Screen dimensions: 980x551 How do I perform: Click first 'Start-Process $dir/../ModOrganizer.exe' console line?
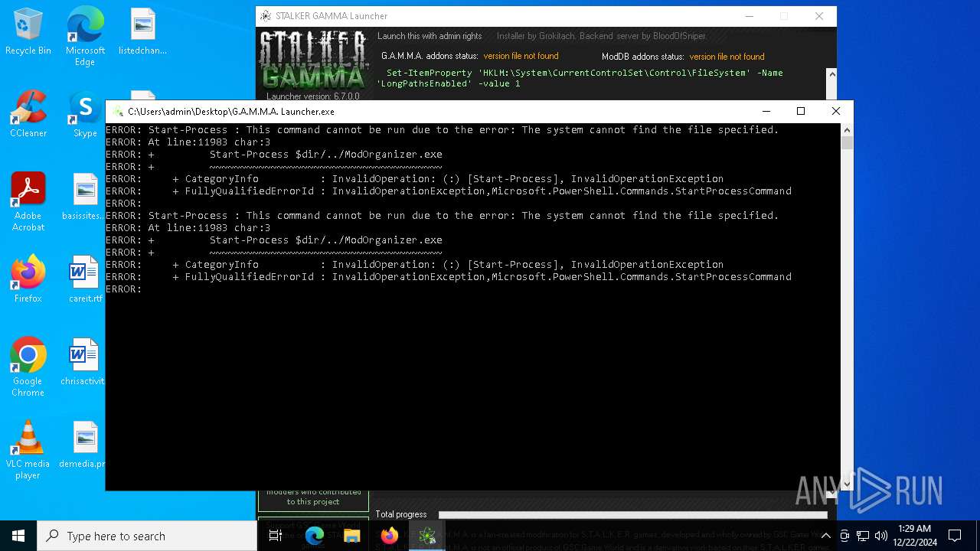pyautogui.click(x=325, y=155)
